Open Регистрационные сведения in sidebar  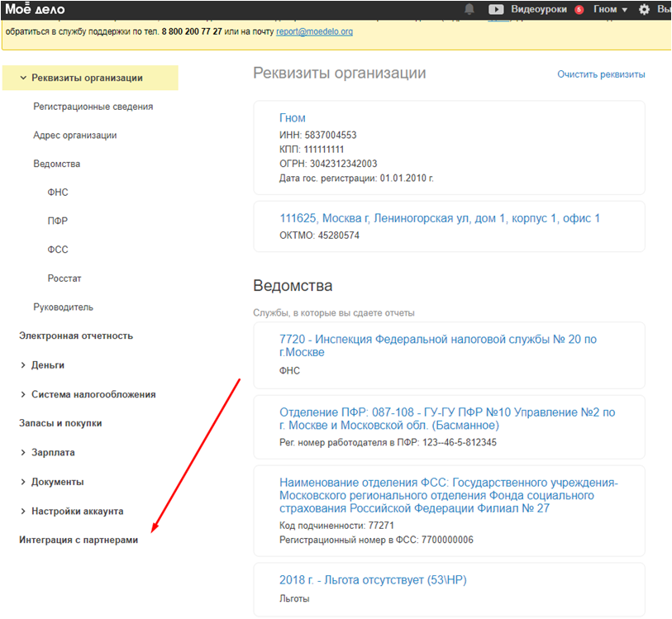(93, 107)
